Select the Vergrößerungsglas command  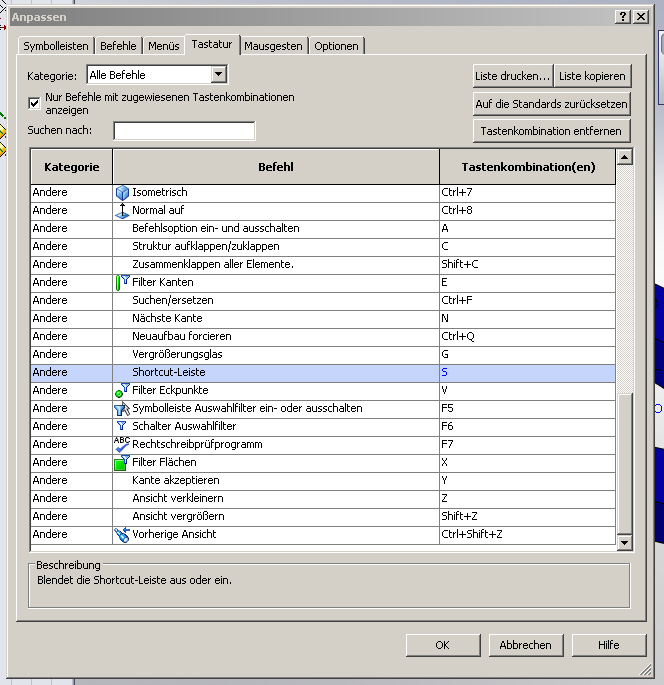[323, 354]
